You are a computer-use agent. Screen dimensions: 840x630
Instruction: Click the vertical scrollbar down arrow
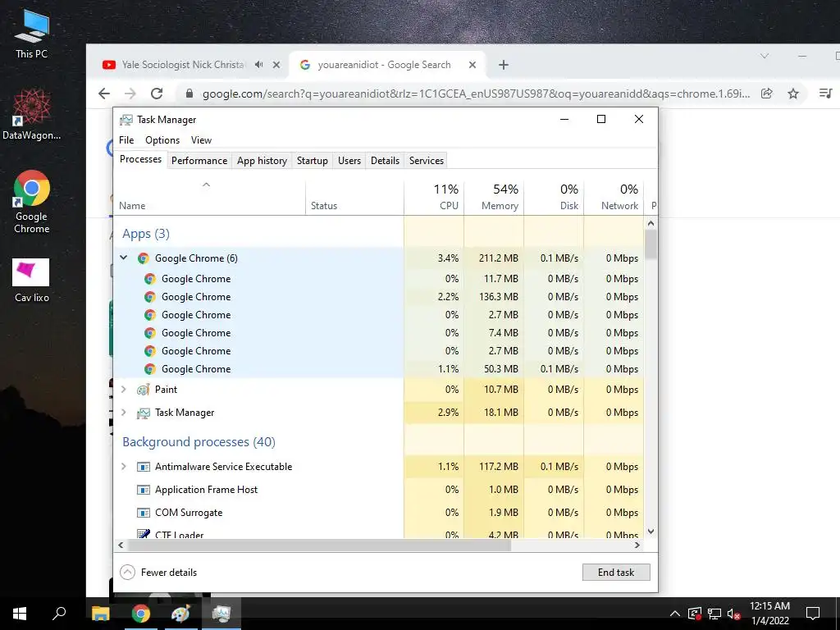click(x=651, y=532)
